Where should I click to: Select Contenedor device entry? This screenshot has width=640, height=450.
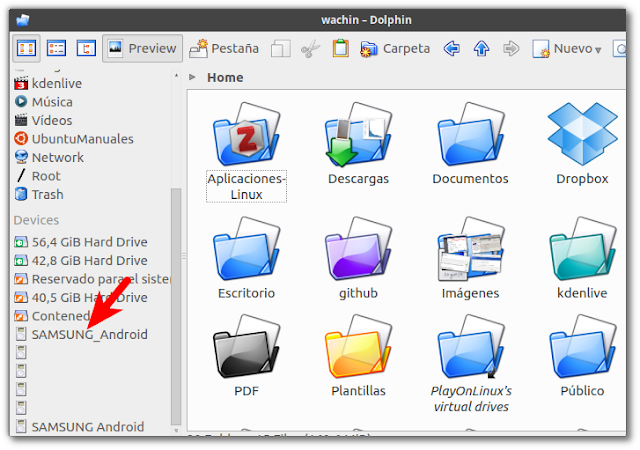pos(52,316)
